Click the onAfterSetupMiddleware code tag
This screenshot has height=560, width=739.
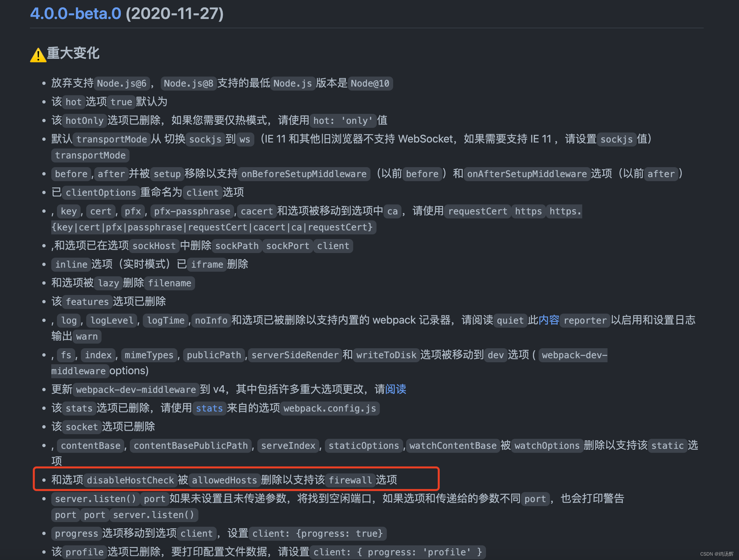527,174
